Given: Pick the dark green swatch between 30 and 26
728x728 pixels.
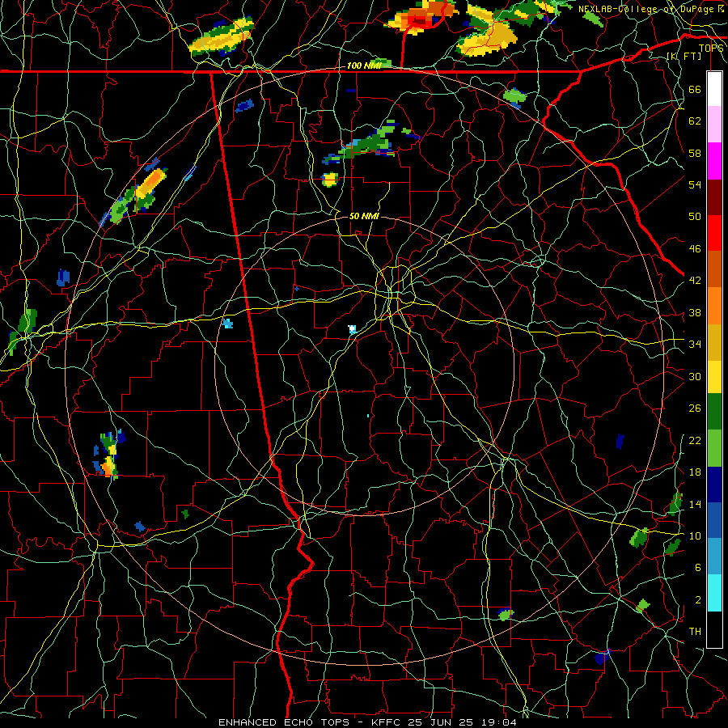Looking at the screenshot, I should (x=714, y=412).
